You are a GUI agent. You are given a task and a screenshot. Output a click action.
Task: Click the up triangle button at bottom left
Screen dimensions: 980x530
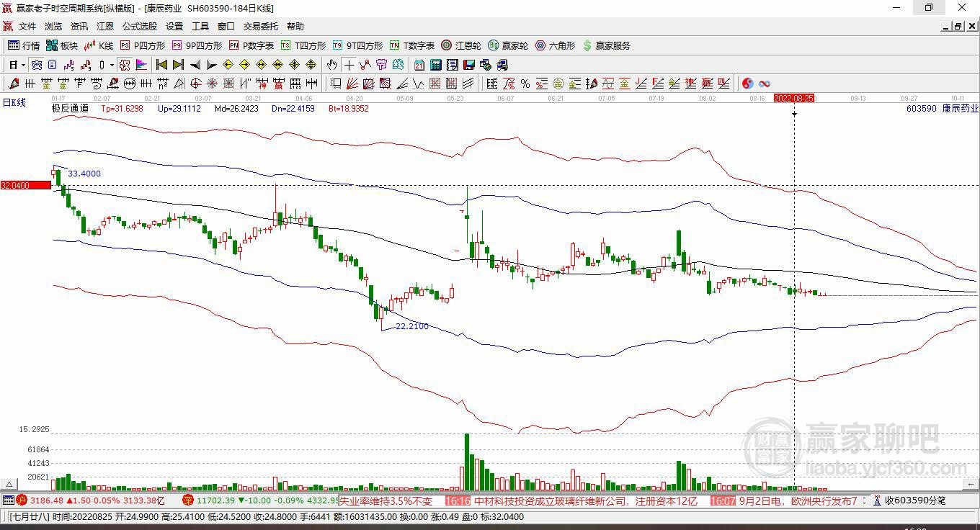[9, 485]
